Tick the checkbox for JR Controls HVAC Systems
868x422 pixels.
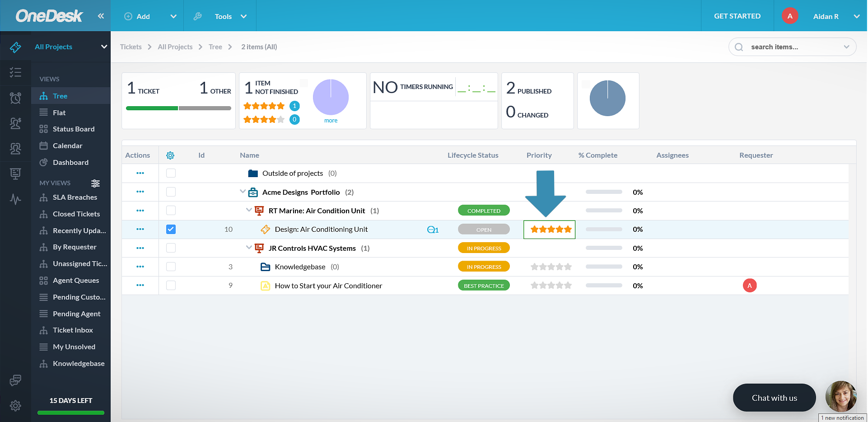(x=171, y=248)
